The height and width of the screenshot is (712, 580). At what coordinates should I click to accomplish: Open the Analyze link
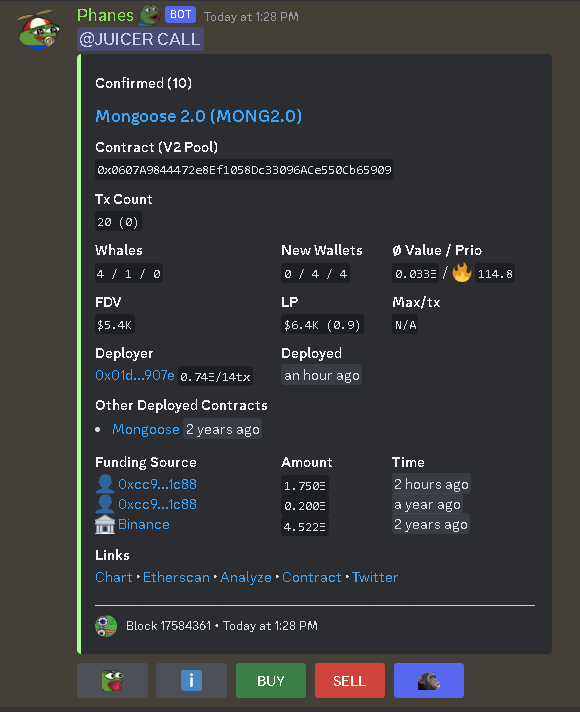(x=246, y=577)
